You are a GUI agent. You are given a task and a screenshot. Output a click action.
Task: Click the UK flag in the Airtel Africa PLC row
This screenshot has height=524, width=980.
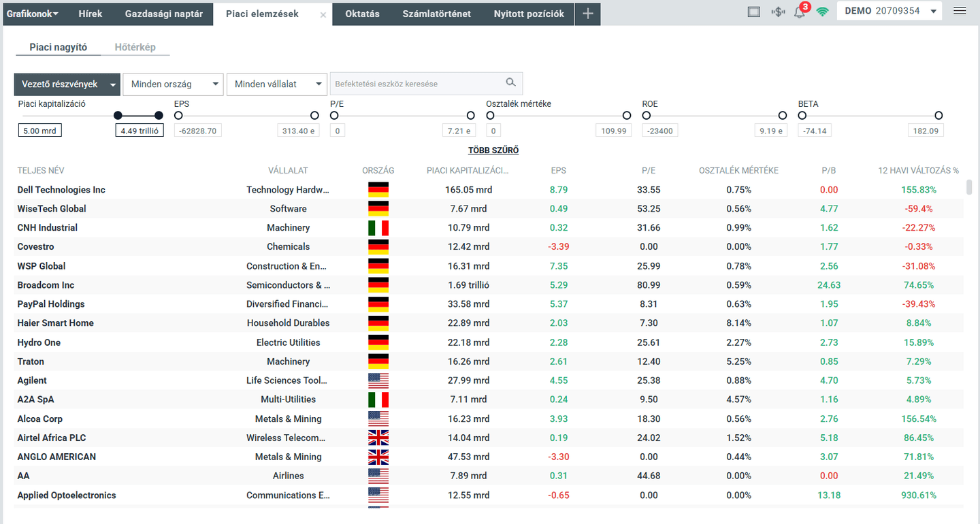[378, 438]
